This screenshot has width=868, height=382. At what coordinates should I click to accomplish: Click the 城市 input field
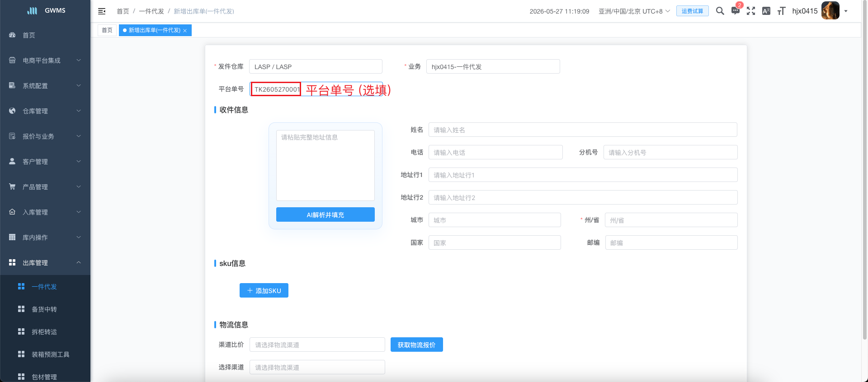[495, 220]
